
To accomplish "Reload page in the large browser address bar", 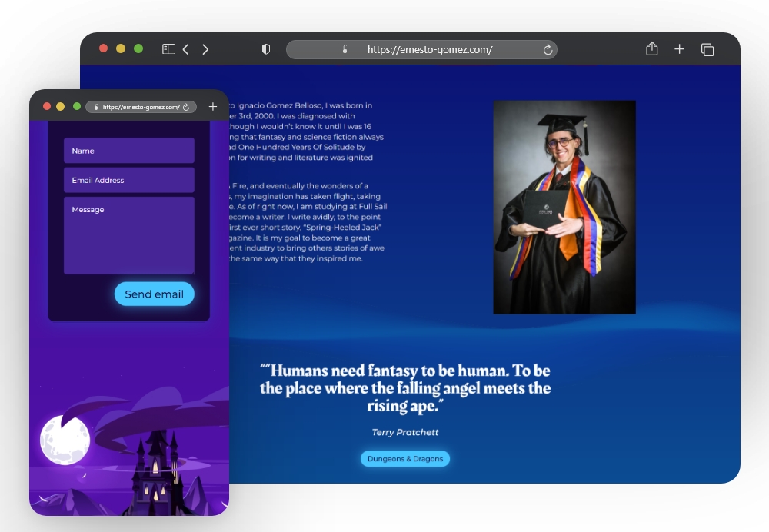I will click(x=548, y=49).
